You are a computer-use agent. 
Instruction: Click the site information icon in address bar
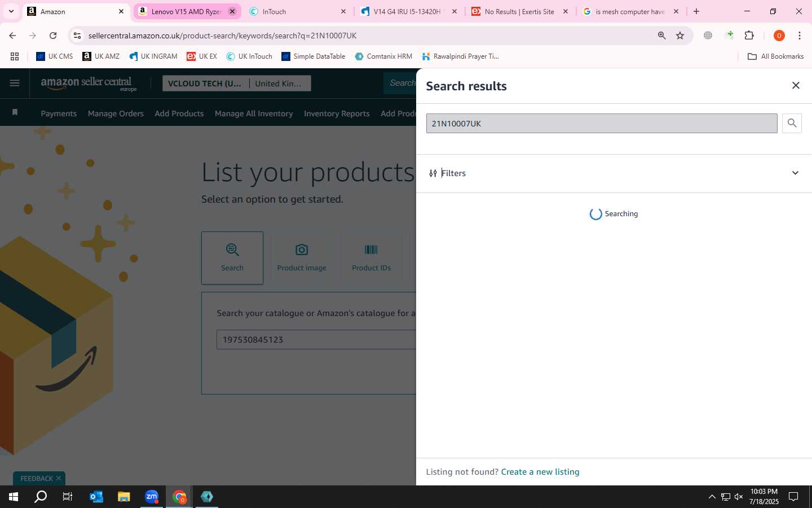[x=78, y=36]
